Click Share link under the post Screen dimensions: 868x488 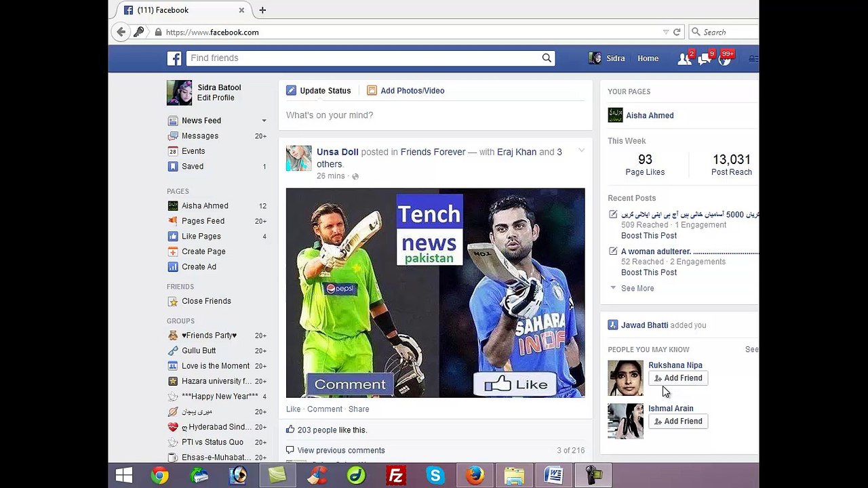click(x=359, y=409)
